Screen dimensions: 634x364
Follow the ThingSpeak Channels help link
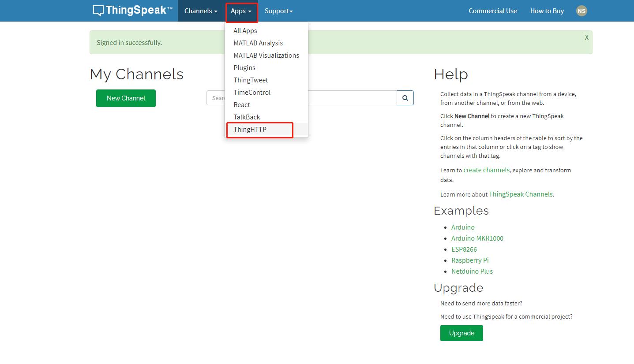tap(520, 194)
